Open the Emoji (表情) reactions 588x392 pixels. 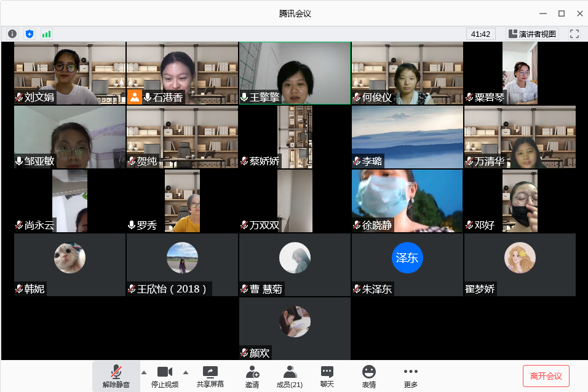click(368, 376)
